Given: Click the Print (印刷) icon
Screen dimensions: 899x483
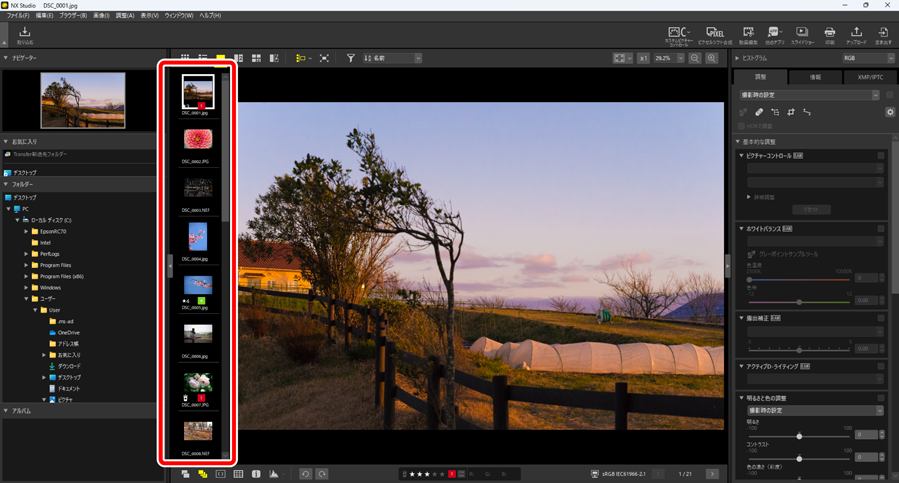Looking at the screenshot, I should [829, 35].
